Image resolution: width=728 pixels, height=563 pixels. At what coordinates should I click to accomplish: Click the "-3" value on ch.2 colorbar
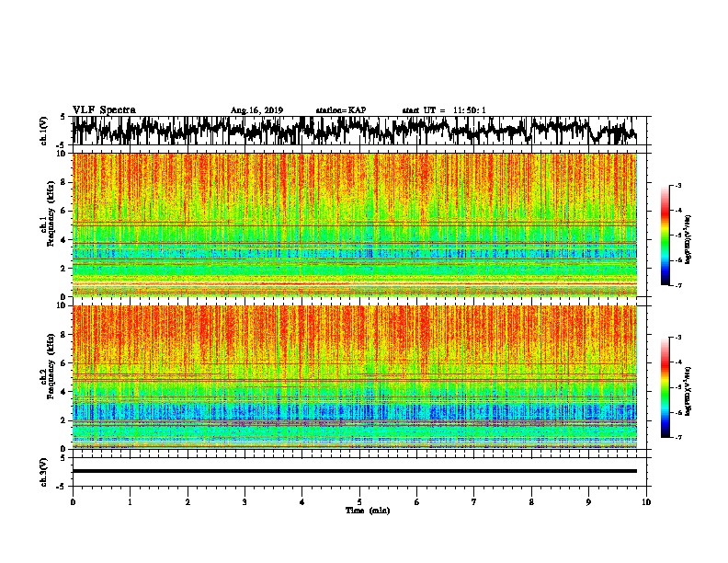[677, 338]
